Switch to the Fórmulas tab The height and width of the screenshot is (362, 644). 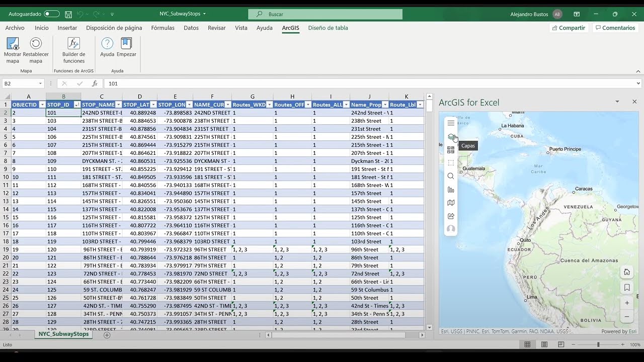coord(163,28)
